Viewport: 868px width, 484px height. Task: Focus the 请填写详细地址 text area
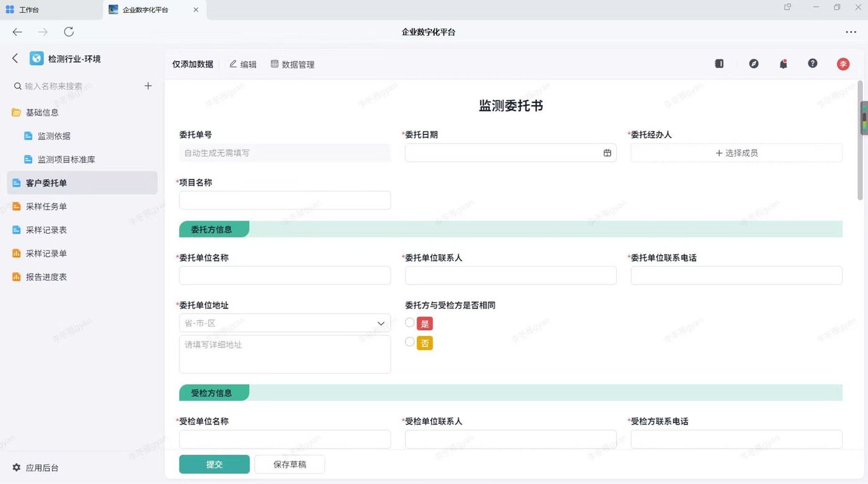tap(285, 354)
